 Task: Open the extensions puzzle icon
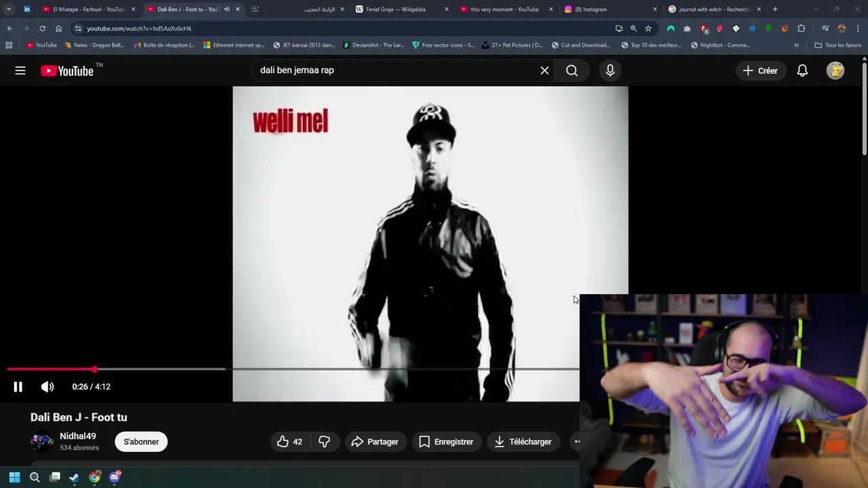point(802,28)
